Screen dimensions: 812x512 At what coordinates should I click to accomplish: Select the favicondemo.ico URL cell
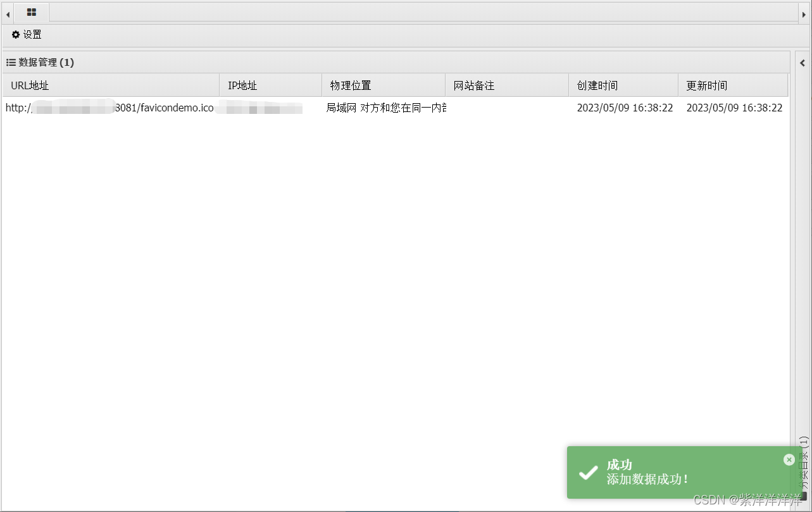(x=111, y=108)
